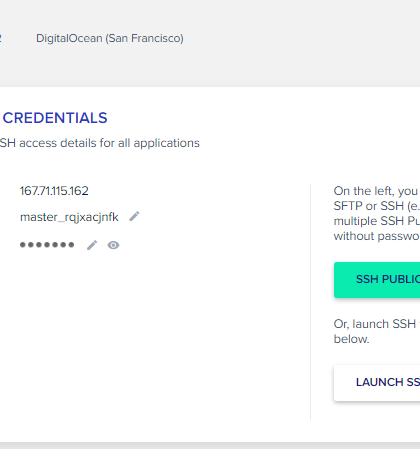Reveal the hidden password with eye icon
This screenshot has width=420, height=449.
coord(113,245)
